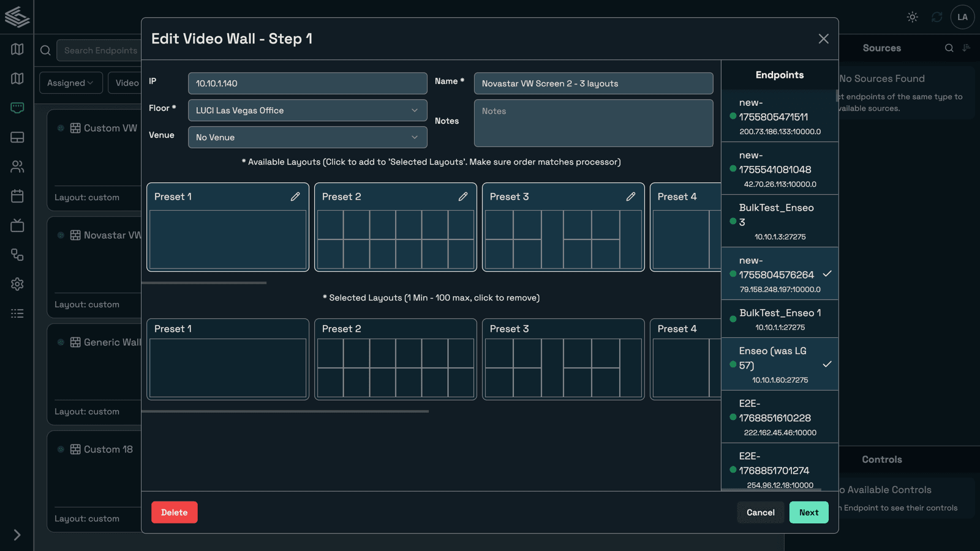Open the settings gear in sidebar

coord(17,284)
